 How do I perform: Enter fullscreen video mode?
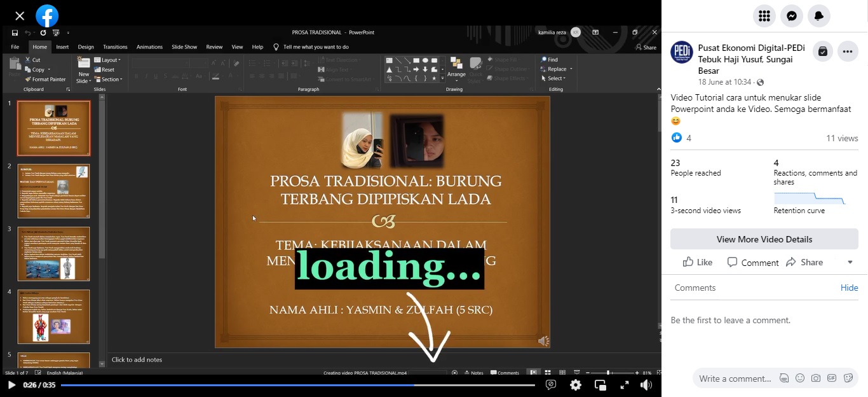(625, 385)
